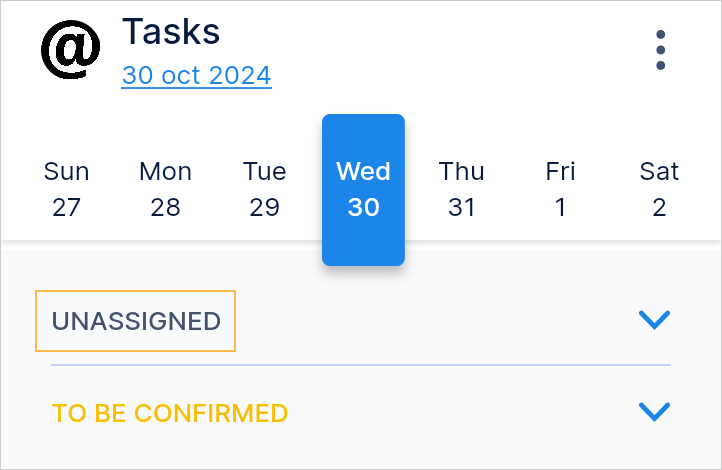Image resolution: width=722 pixels, height=470 pixels.
Task: Click the TO BE CONFIRMED section label
Action: [170, 413]
